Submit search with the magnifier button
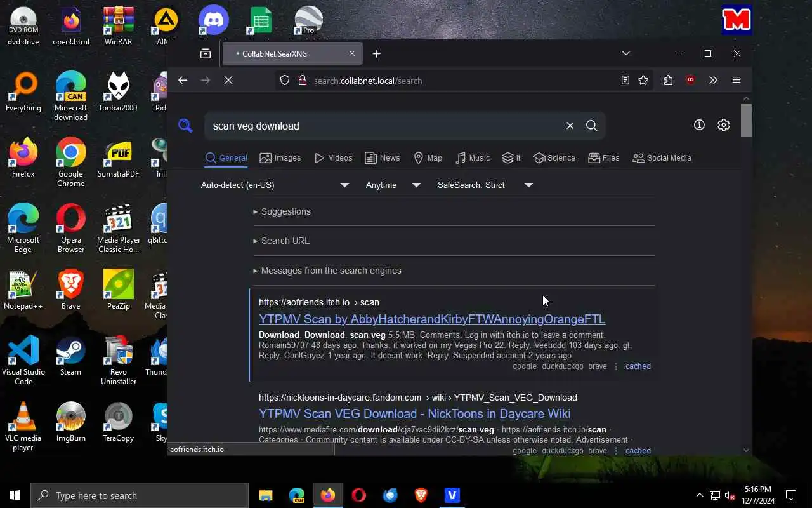The image size is (812, 508). tap(591, 126)
